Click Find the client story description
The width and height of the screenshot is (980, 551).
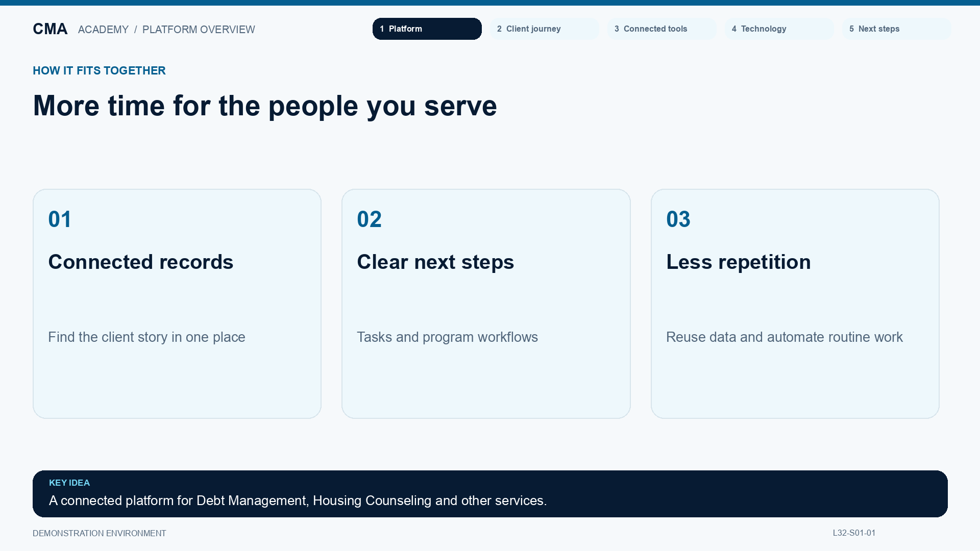pos(146,337)
